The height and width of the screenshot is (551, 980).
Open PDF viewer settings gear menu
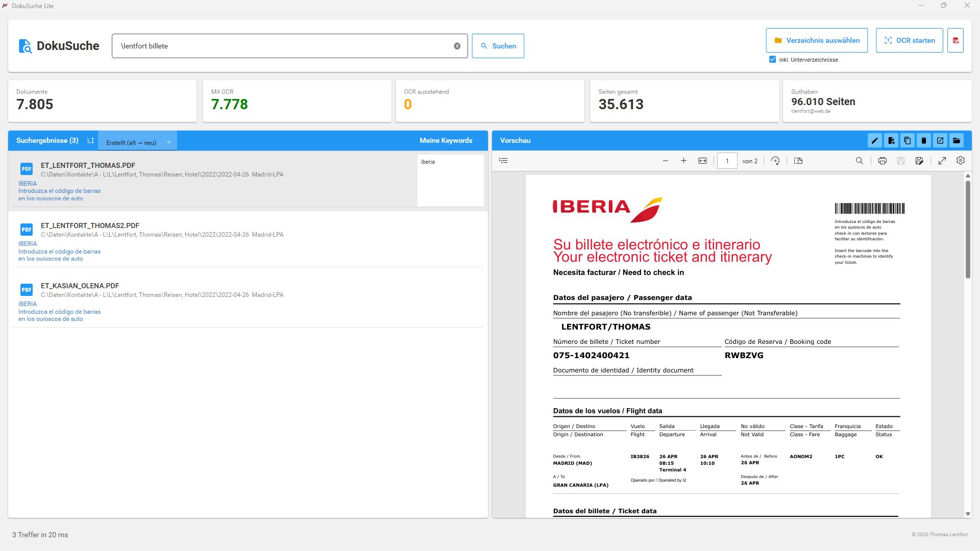[961, 161]
